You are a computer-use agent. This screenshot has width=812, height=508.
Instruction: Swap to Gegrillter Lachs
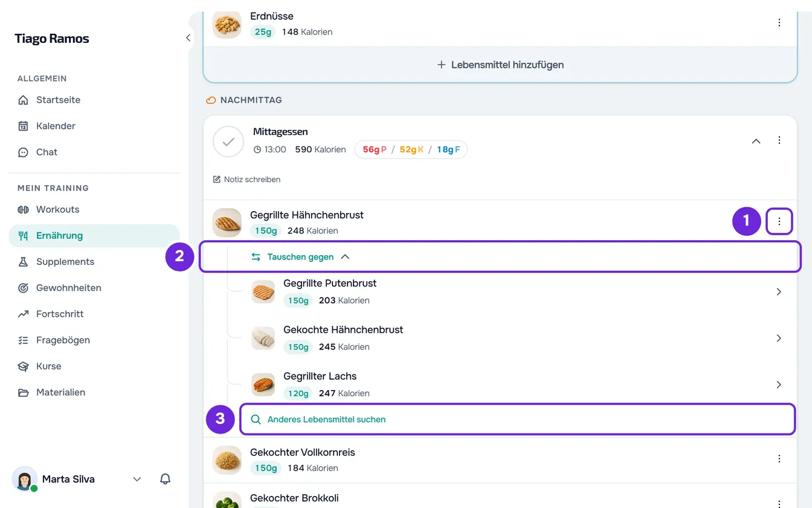[x=517, y=385]
